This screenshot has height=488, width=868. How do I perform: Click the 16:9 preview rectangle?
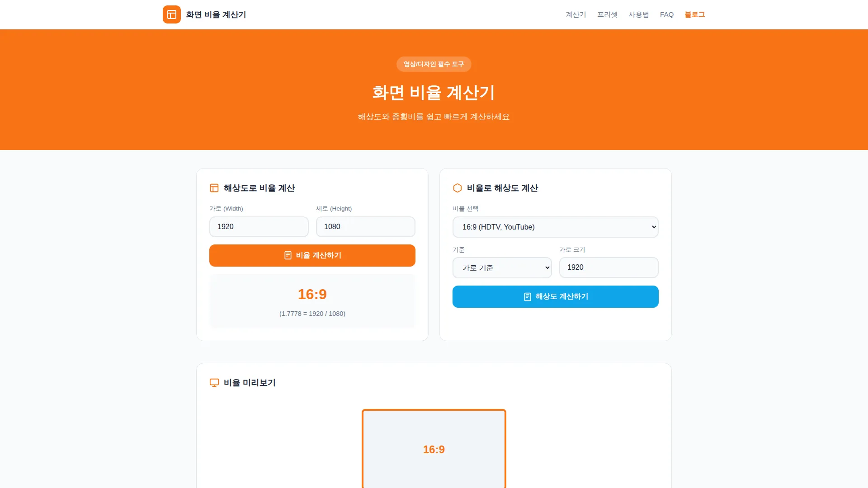(x=434, y=449)
